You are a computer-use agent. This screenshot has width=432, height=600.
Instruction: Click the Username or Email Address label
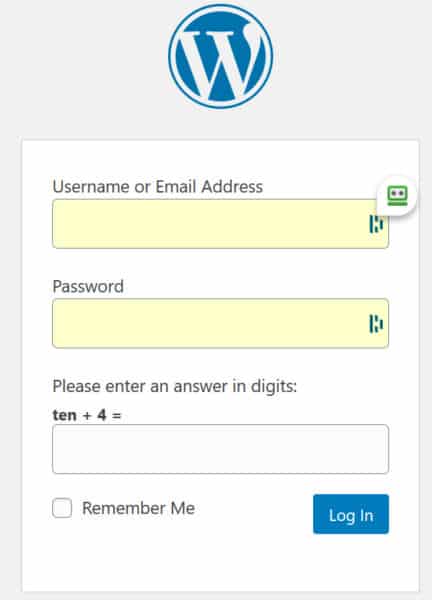[158, 187]
